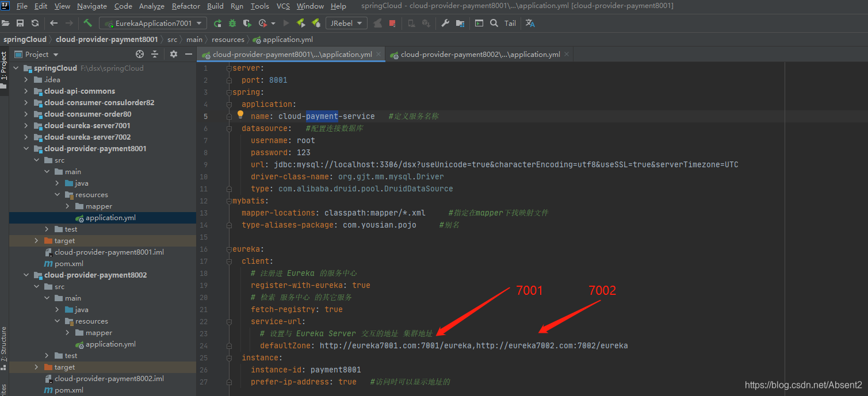Click the defaultZone key on line 24

tap(286, 345)
